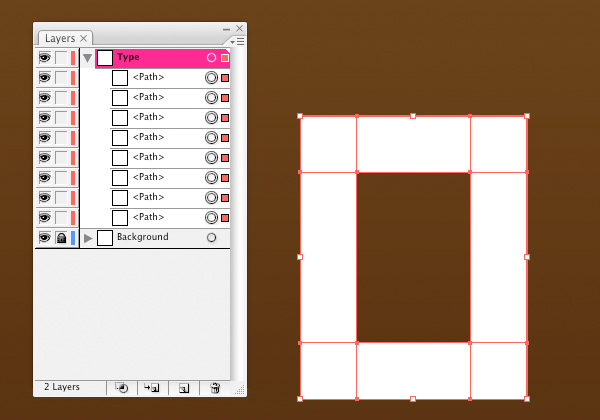Click Create New Layer icon
This screenshot has height=420, width=600.
tap(183, 387)
